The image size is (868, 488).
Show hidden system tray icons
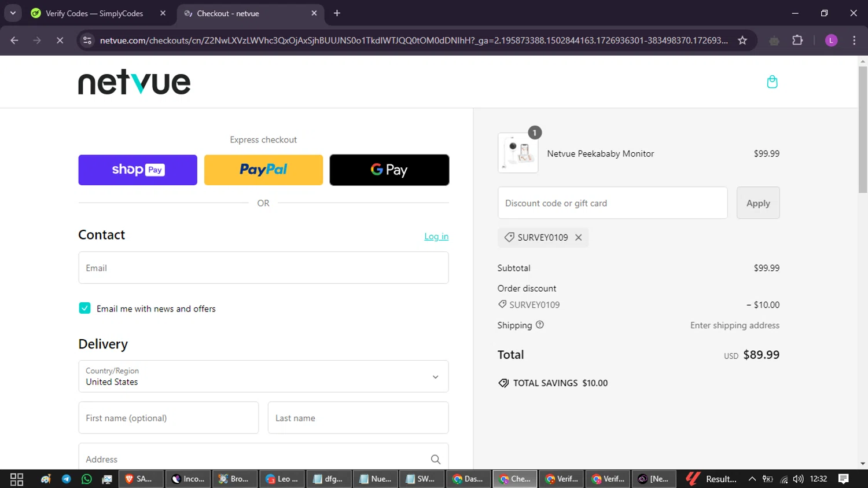click(752, 479)
